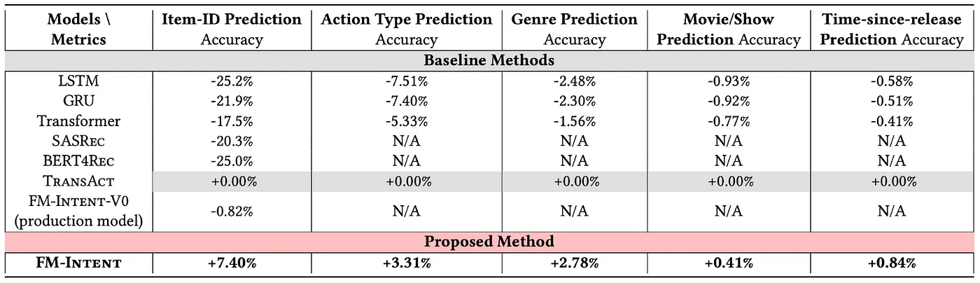Click the -25.2% LSTM value

(232, 81)
